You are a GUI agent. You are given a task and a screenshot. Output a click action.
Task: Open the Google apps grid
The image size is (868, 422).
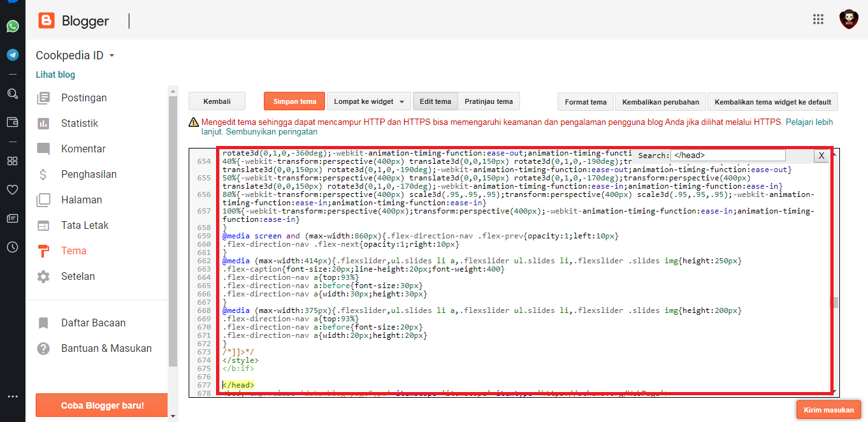818,19
